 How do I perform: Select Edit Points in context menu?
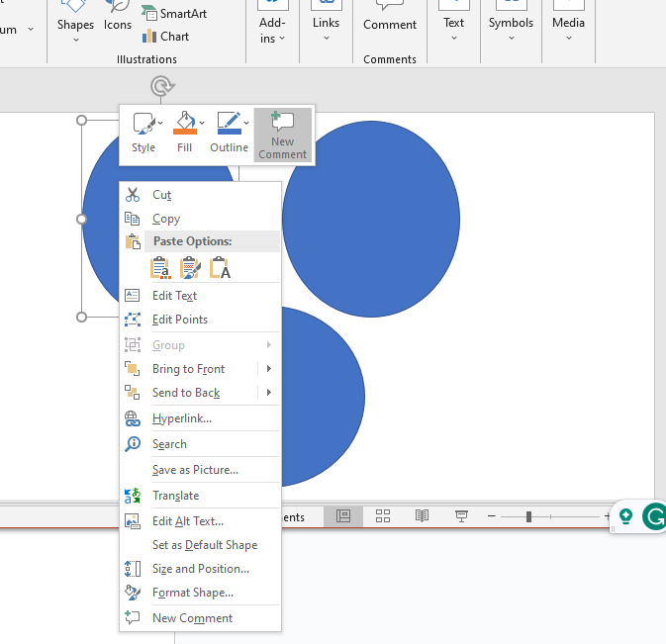(180, 320)
